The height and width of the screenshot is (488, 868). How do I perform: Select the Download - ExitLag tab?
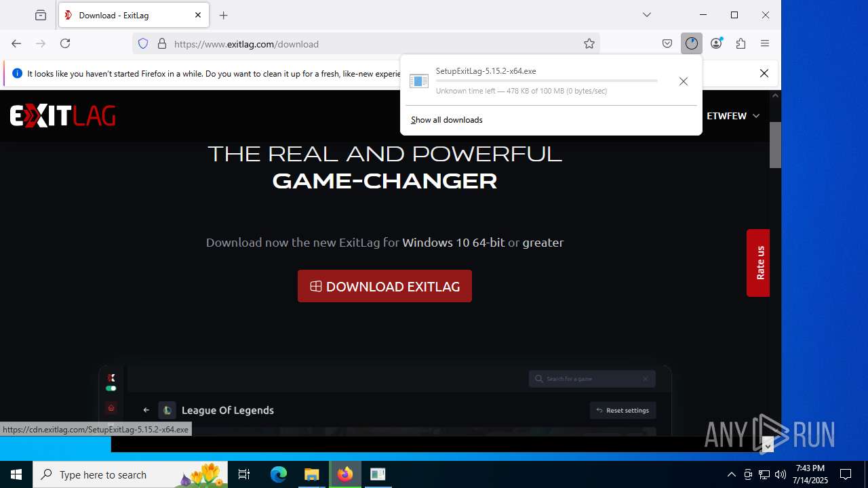tap(134, 15)
